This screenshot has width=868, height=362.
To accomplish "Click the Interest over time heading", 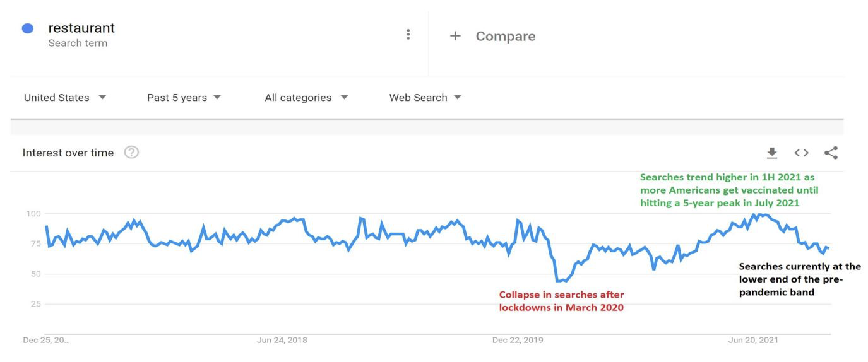I will [x=68, y=153].
